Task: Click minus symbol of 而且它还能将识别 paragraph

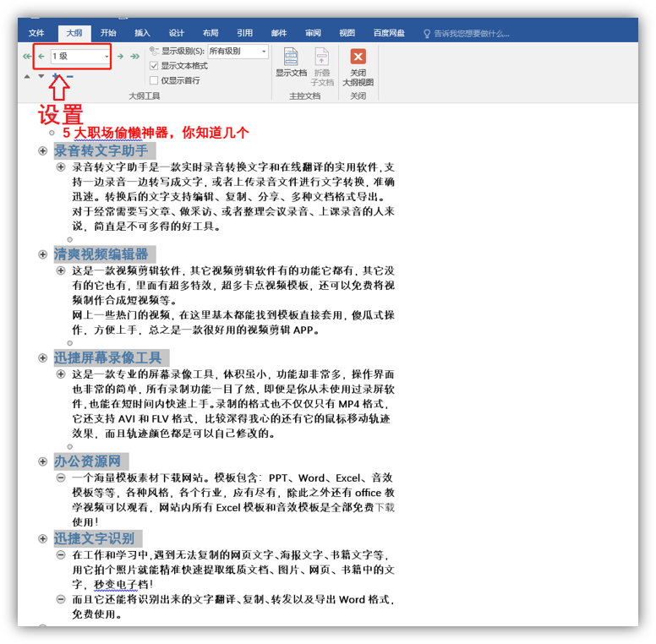Action: 61,599
